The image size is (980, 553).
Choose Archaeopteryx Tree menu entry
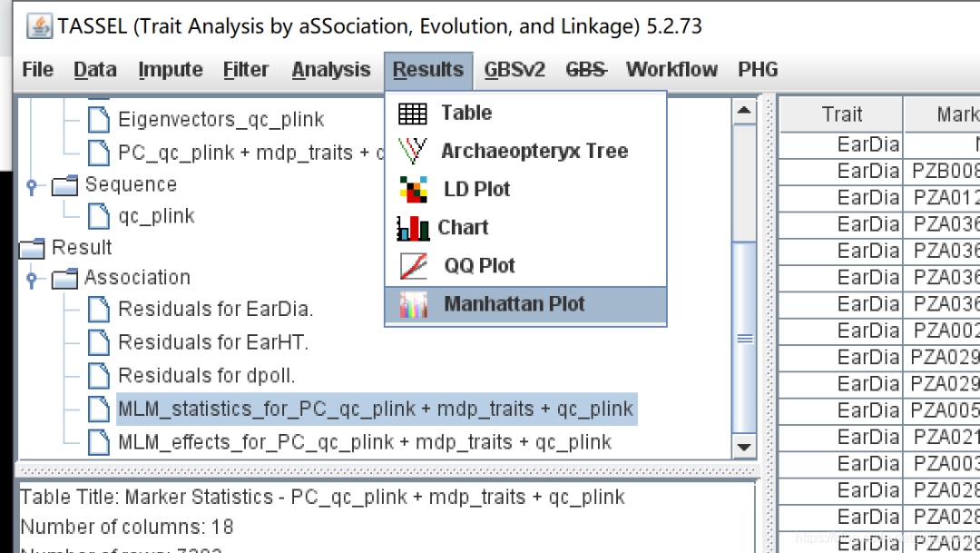click(x=525, y=151)
